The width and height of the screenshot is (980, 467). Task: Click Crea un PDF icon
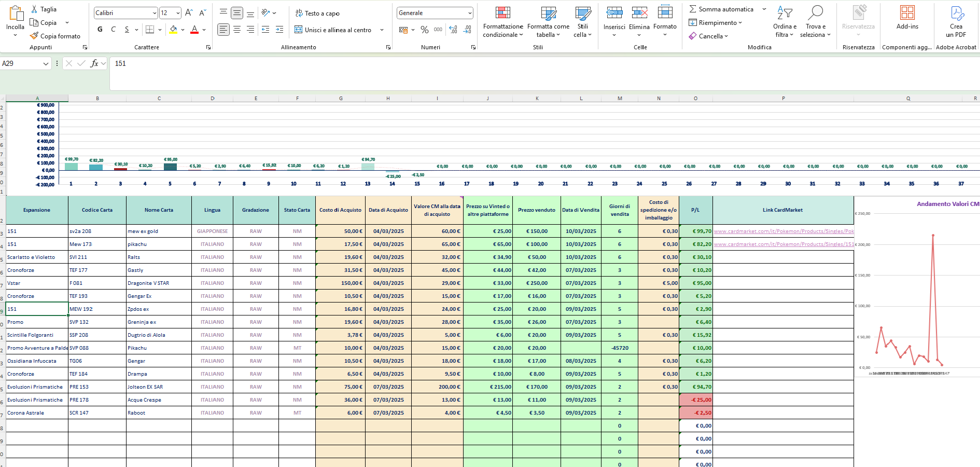pos(956,13)
